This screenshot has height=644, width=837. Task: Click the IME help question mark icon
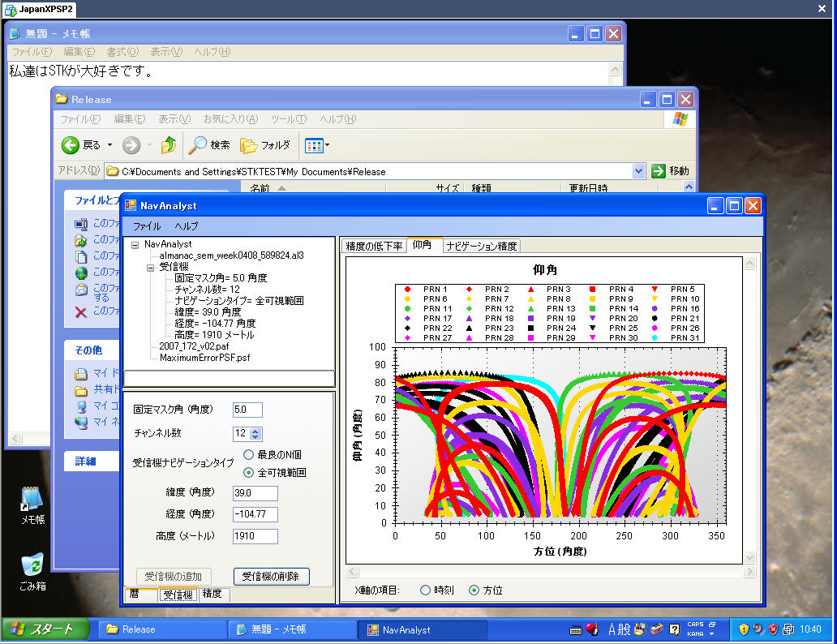[674, 629]
